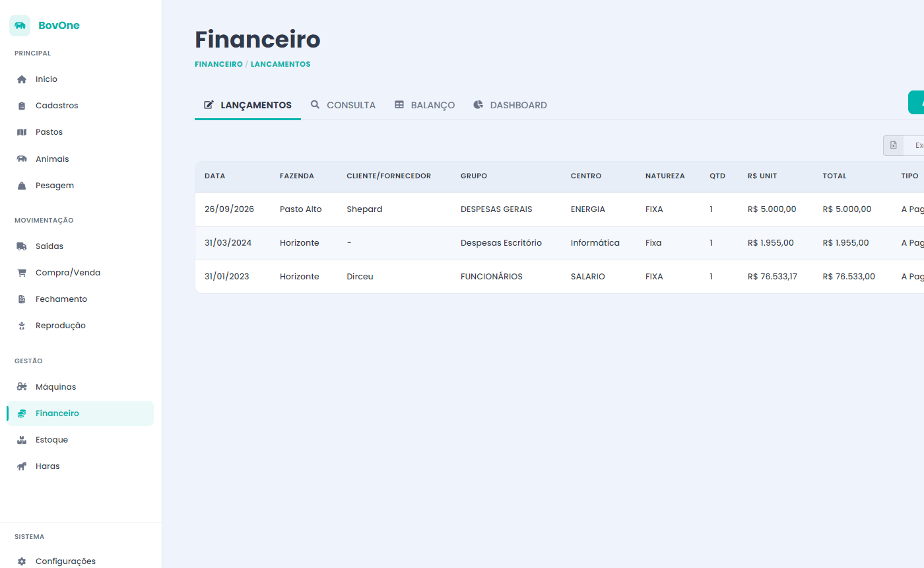Select the Informática center cell
This screenshot has width=924, height=568.
pyautogui.click(x=595, y=243)
